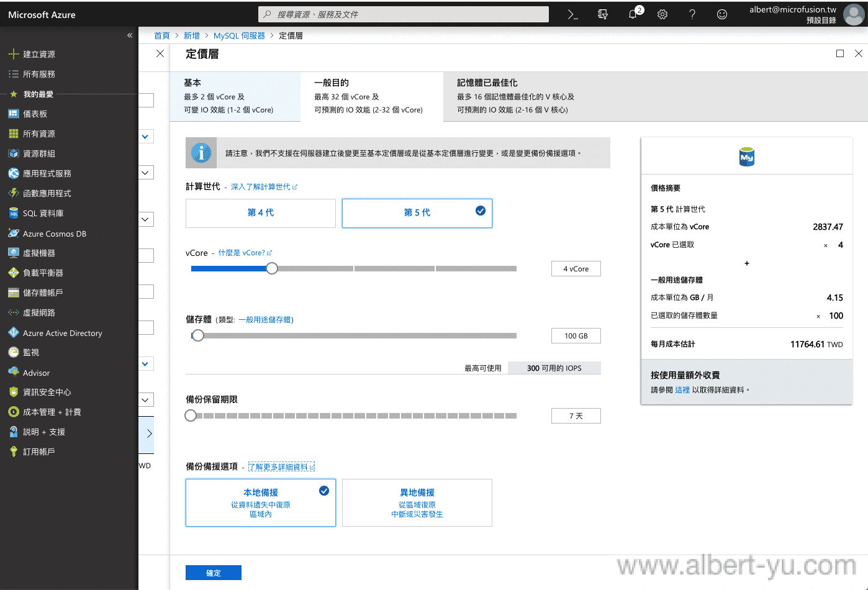Open 訂用帳戶 key icon
Screen dimensions: 868x590
pyautogui.click(x=14, y=452)
